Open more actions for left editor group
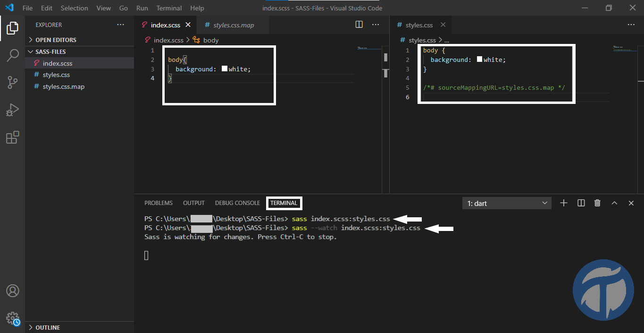 [x=376, y=25]
